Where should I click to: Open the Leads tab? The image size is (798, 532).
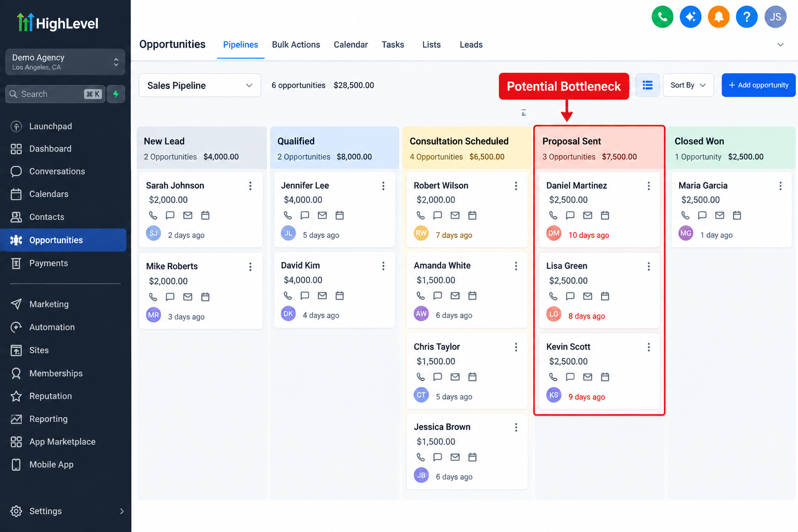tap(471, 45)
